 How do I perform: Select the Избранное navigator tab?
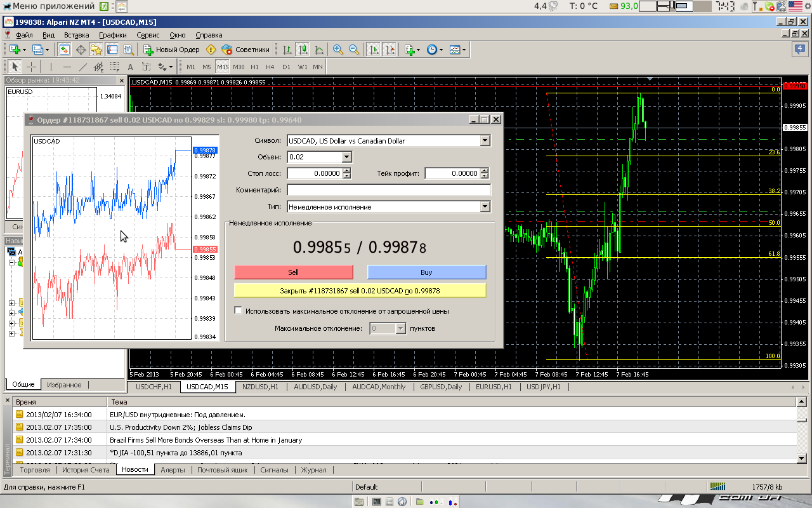pos(64,385)
